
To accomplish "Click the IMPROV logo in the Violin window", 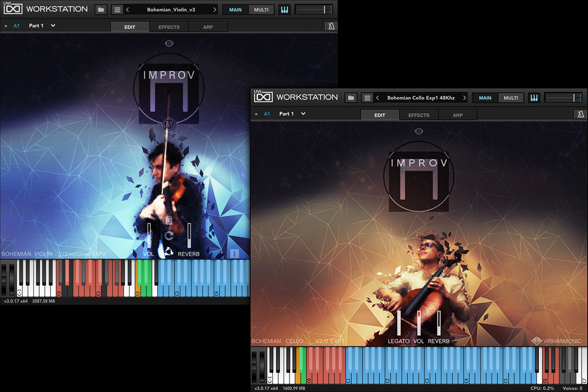I will tap(169, 88).
